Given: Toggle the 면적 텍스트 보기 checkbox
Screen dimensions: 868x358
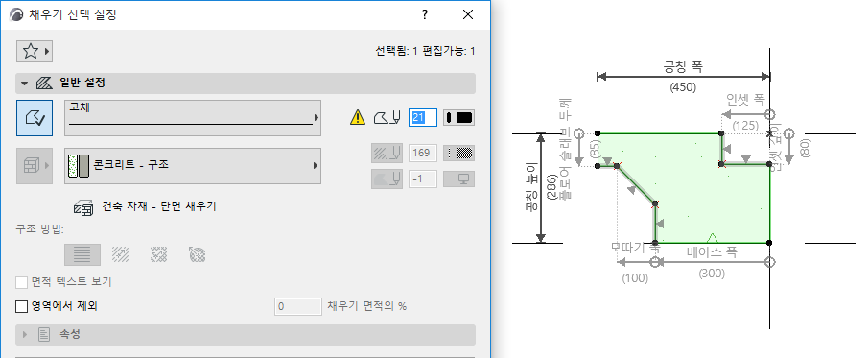Looking at the screenshot, I should (x=22, y=282).
